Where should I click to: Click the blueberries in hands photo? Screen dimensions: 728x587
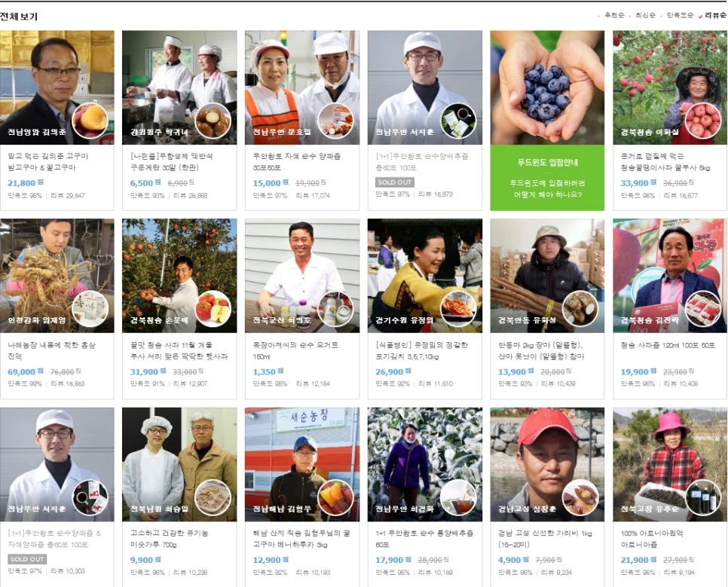point(547,87)
